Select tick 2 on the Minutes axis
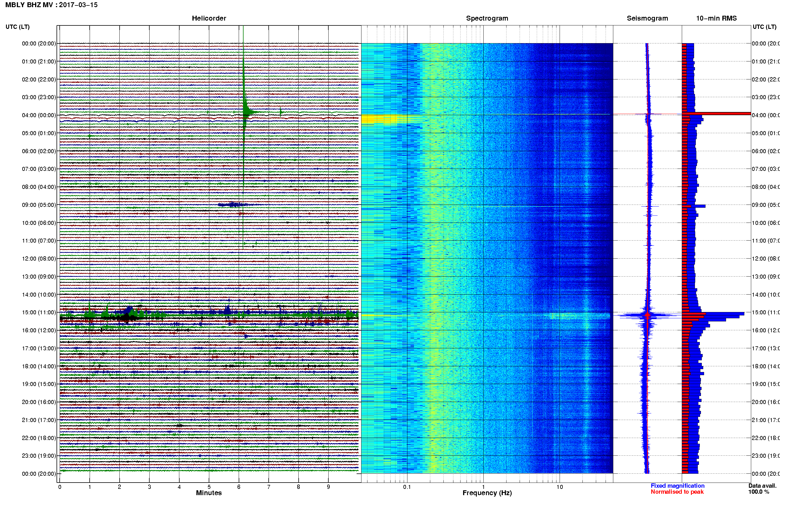This screenshot has width=812, height=508. pos(120,487)
